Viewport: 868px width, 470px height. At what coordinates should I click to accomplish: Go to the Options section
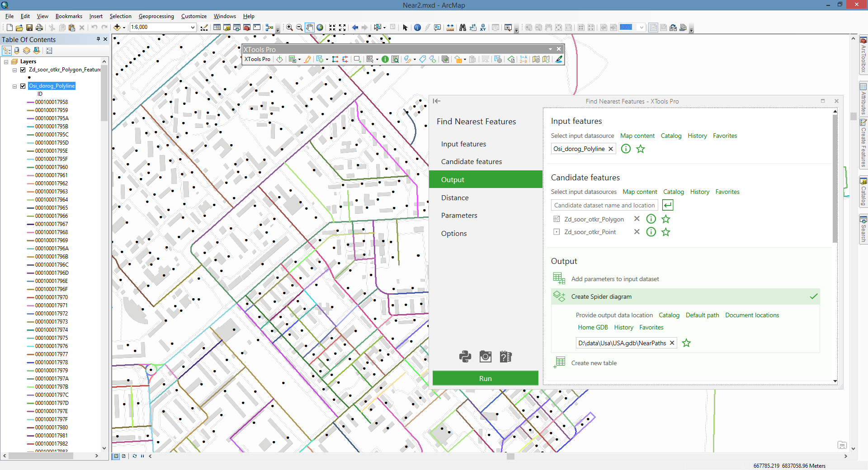(486, 233)
